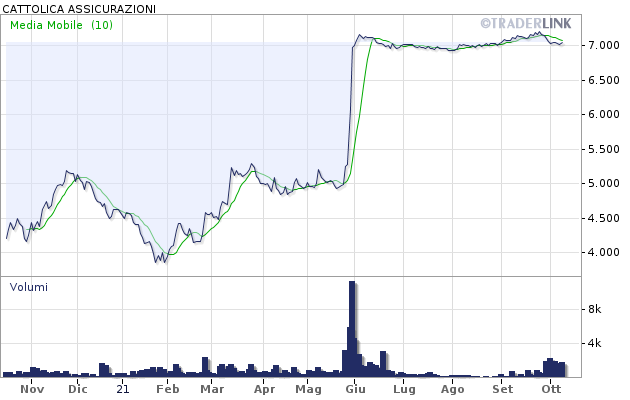Click the Set month label
This screenshot has width=630, height=400.
(503, 389)
